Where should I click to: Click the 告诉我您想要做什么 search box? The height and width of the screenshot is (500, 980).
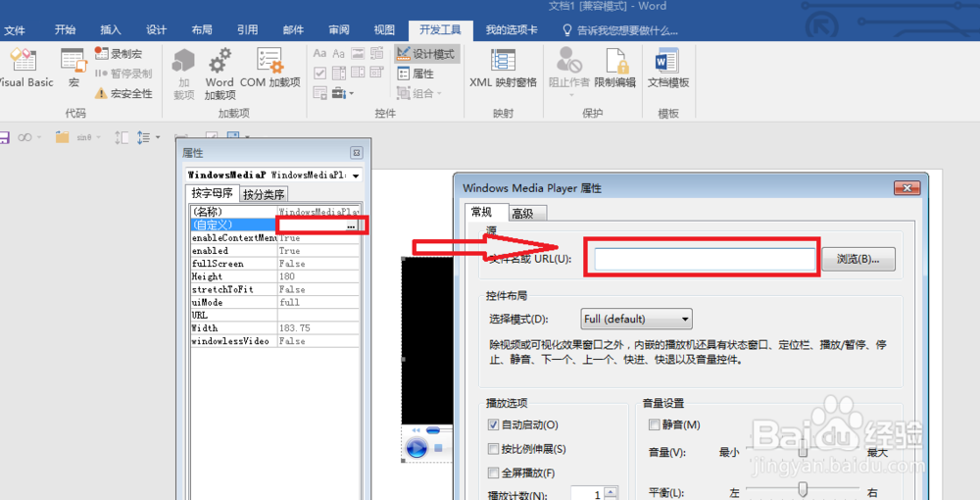coord(620,30)
